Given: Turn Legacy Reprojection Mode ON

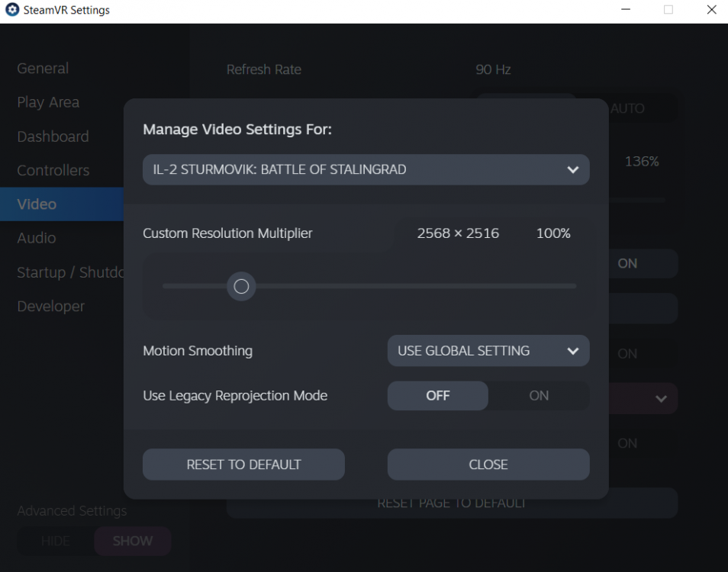Looking at the screenshot, I should (539, 396).
